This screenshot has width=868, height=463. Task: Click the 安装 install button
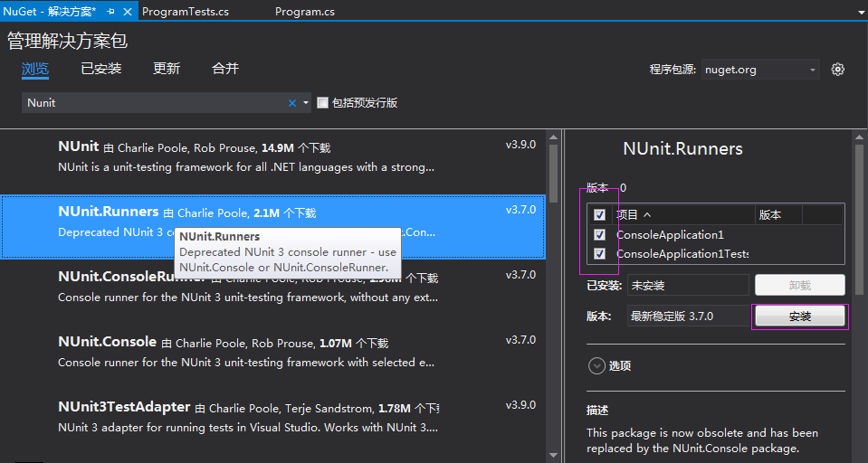tap(800, 316)
